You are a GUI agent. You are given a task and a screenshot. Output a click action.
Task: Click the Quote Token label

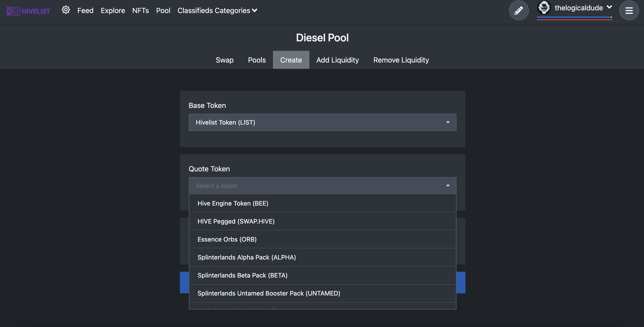point(209,169)
